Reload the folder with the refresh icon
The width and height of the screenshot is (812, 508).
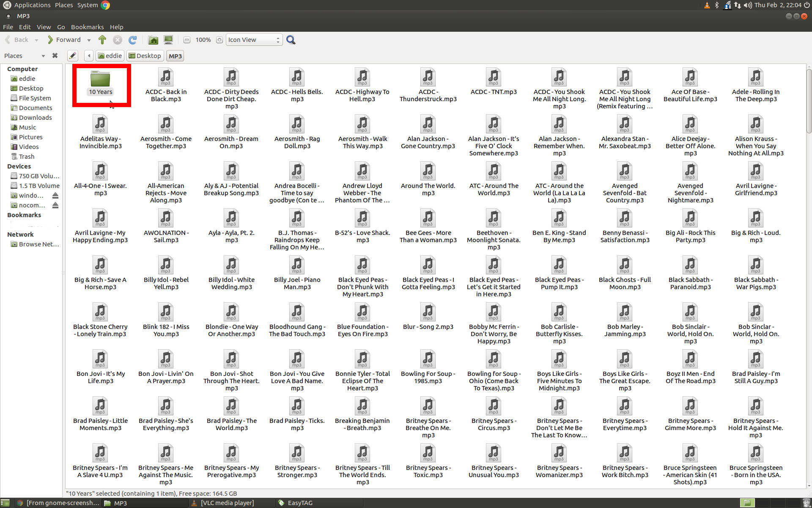coord(133,40)
